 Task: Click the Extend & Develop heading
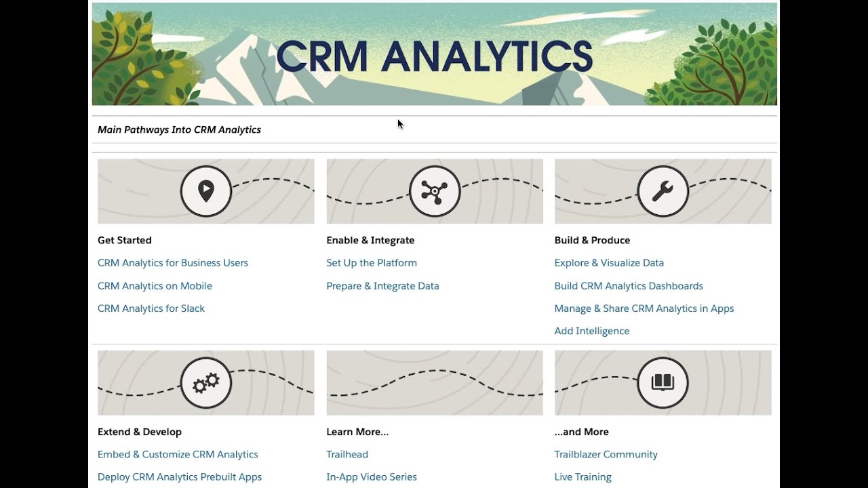[x=140, y=432]
